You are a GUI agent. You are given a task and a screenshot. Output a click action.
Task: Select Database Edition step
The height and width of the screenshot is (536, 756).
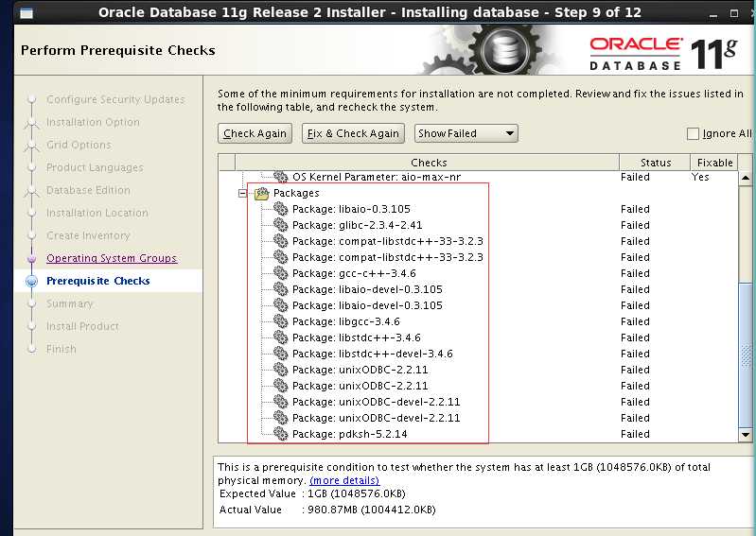[x=88, y=190]
